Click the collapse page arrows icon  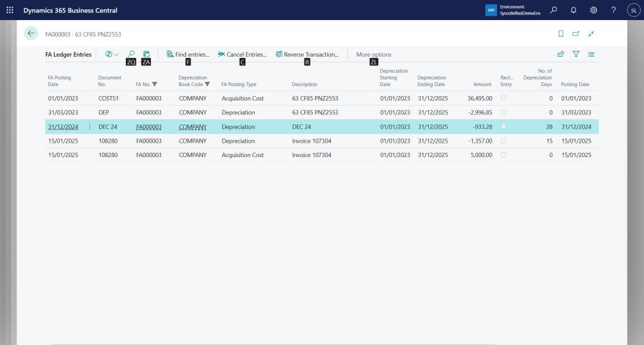click(591, 34)
